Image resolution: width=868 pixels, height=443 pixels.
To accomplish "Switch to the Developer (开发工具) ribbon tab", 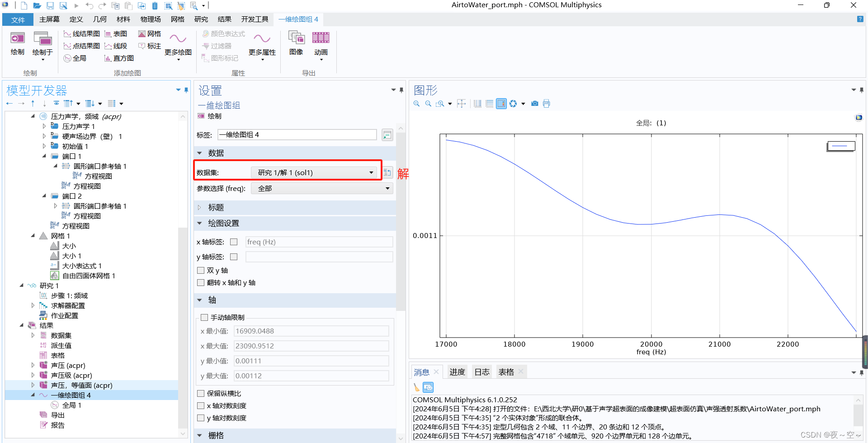I will point(255,19).
